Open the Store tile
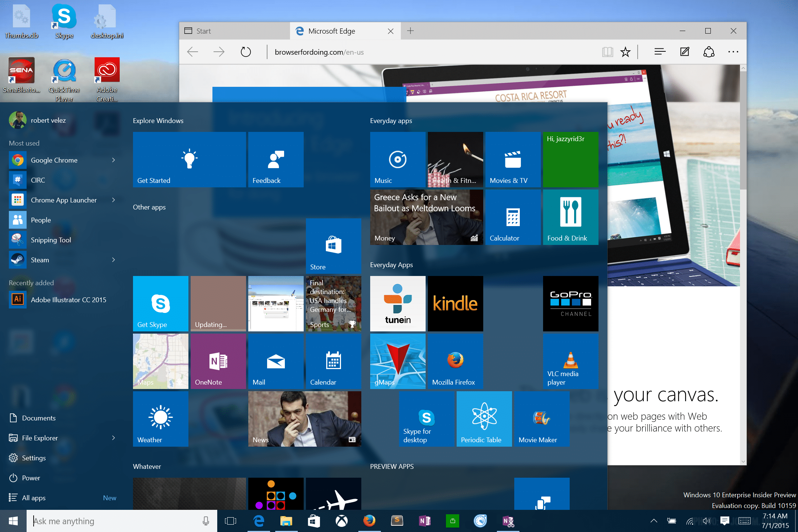The width and height of the screenshot is (798, 532). (x=334, y=246)
